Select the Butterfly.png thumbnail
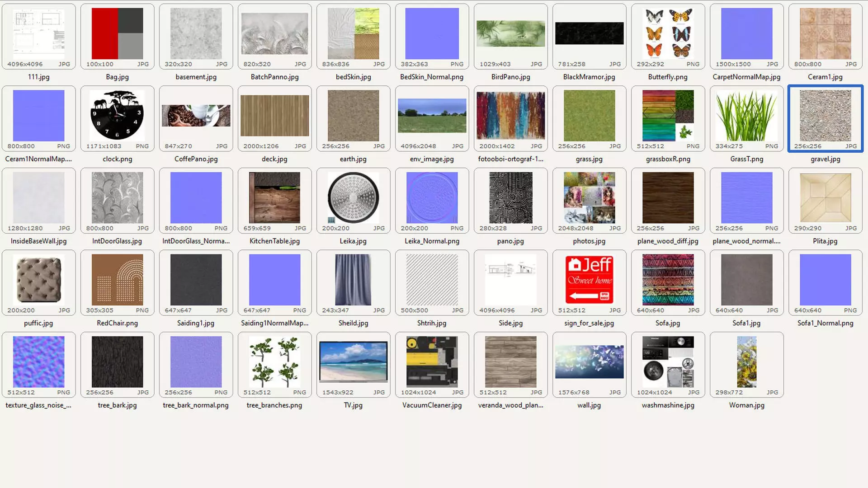The image size is (868, 488). pos(668,34)
